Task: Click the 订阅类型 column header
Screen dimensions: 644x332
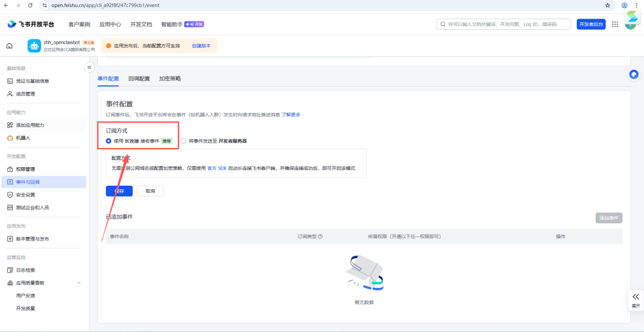Action: pyautogui.click(x=307, y=236)
